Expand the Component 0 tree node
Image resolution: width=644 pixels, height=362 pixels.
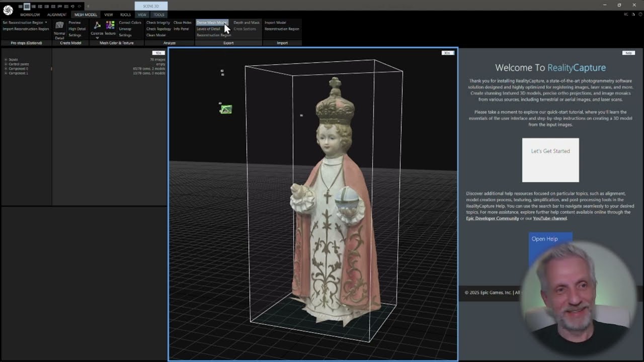pyautogui.click(x=6, y=69)
